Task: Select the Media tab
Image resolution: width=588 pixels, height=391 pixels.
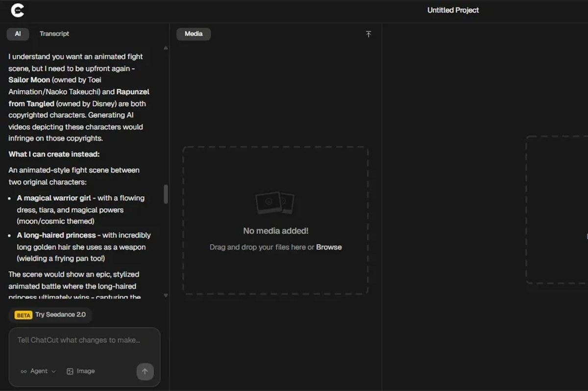Action: 194,34
